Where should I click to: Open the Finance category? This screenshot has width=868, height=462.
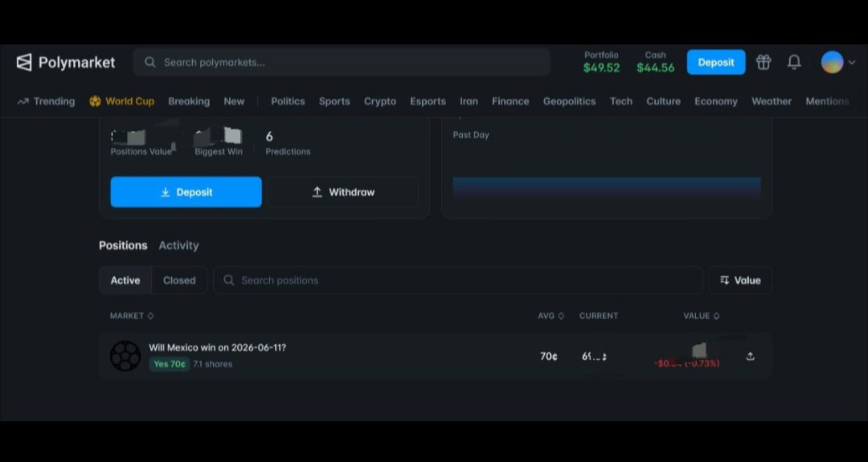click(510, 101)
